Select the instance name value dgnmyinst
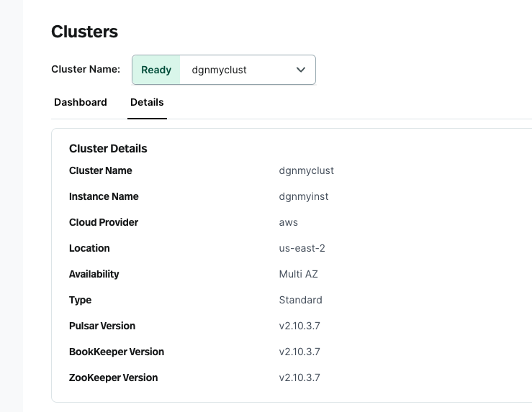This screenshot has height=412, width=532. point(304,196)
